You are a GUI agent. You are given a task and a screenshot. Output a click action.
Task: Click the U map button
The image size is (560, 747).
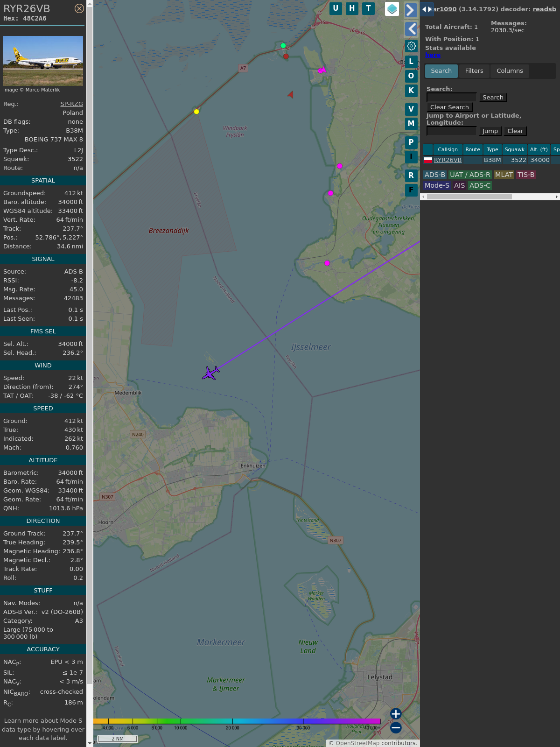tap(336, 8)
